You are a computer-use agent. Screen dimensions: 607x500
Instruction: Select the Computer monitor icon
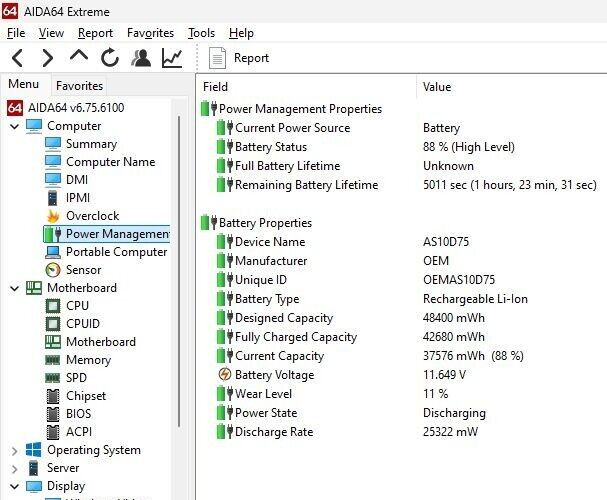(34, 126)
